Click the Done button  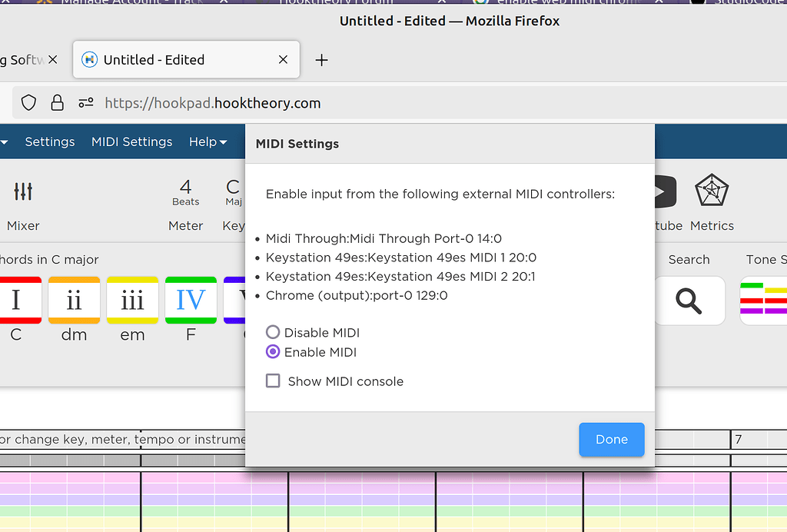611,439
